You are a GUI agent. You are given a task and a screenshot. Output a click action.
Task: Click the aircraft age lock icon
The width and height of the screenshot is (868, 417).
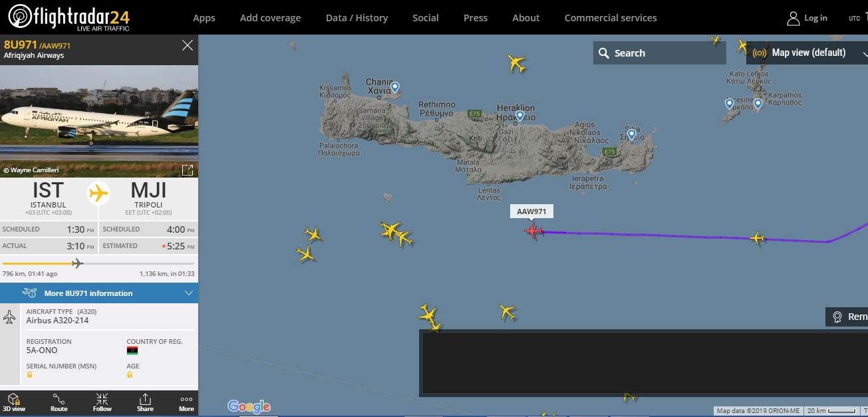[x=130, y=374]
